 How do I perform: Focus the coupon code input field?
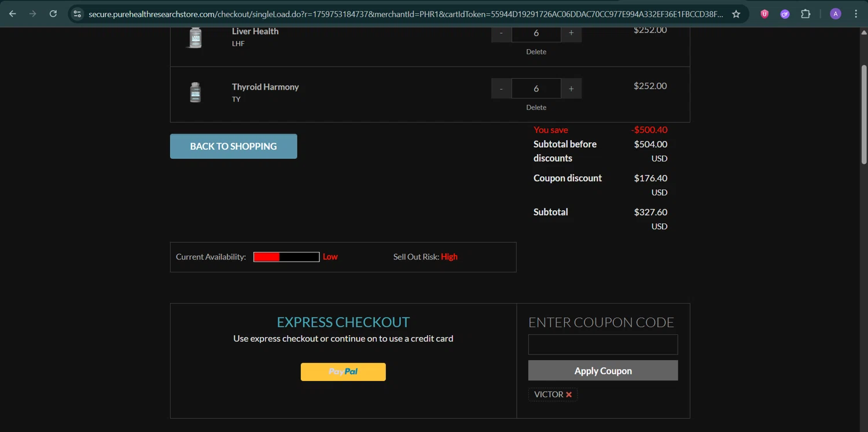(603, 345)
